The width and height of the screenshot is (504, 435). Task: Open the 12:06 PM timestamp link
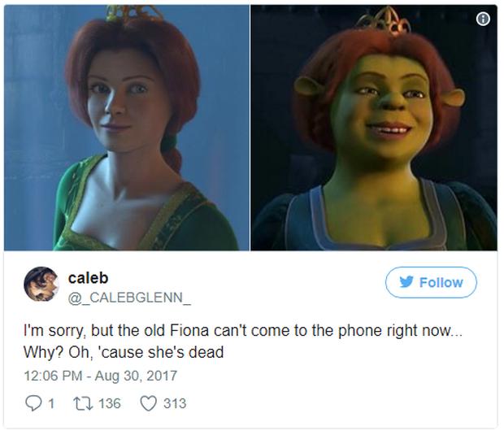53,376
